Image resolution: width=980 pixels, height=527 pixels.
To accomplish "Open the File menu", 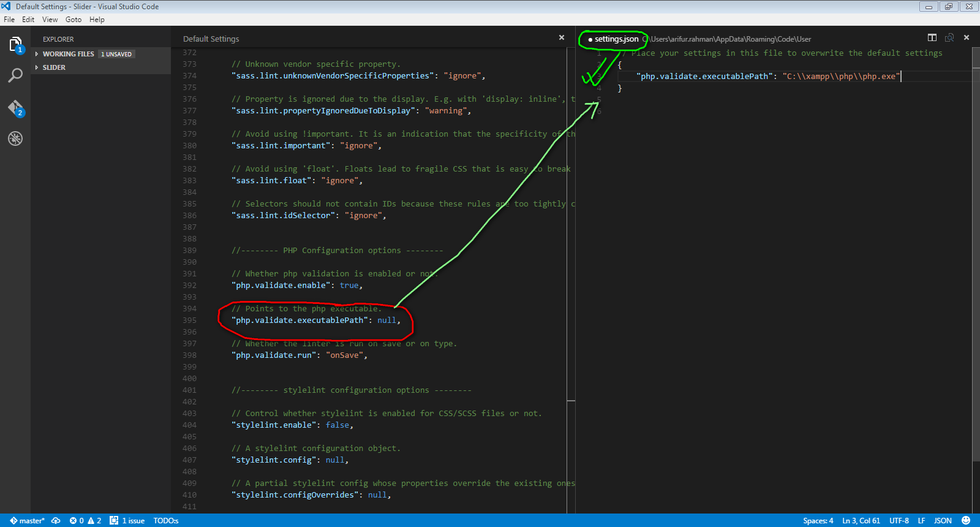I will coord(9,20).
